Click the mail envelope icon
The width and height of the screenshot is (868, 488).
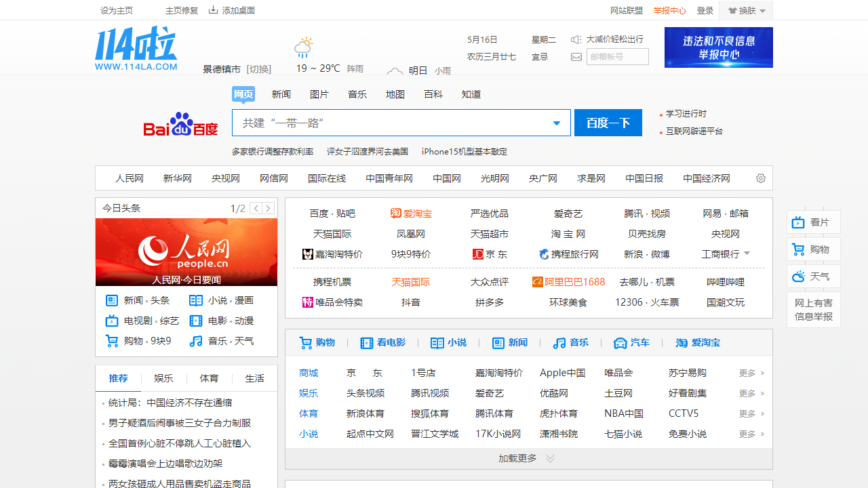click(576, 57)
